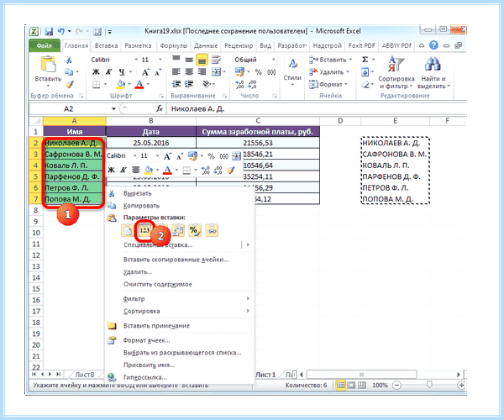Click the fx insert function icon

click(160, 108)
